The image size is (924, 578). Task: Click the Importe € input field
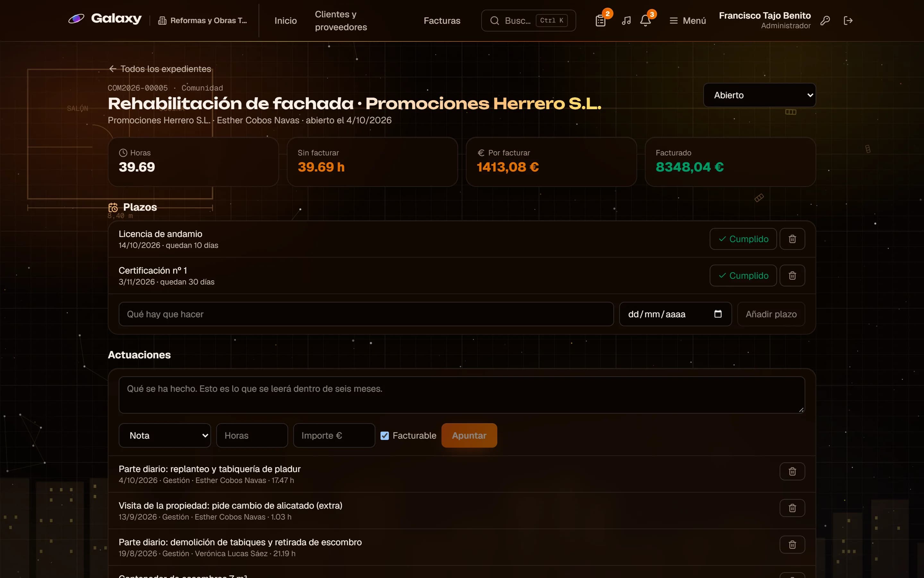pyautogui.click(x=334, y=435)
